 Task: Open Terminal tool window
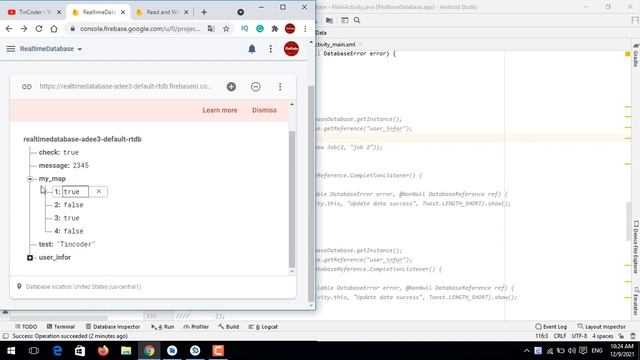point(61,327)
